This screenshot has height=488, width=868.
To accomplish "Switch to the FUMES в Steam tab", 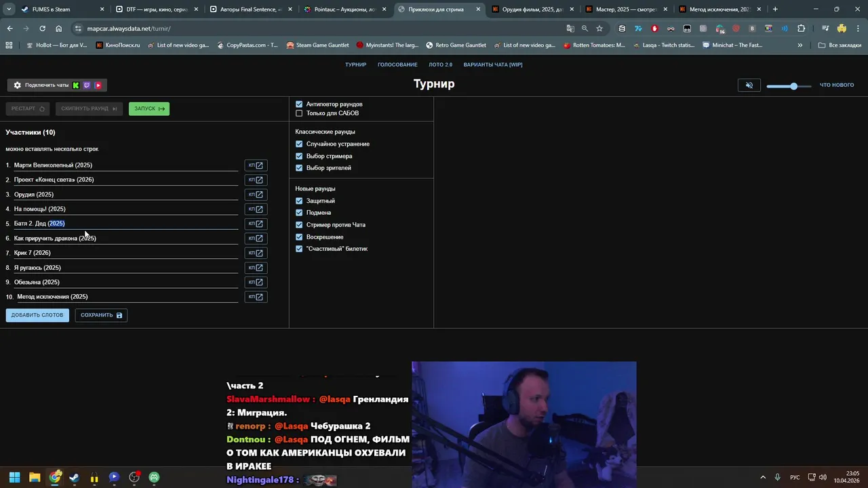I will click(x=61, y=9).
